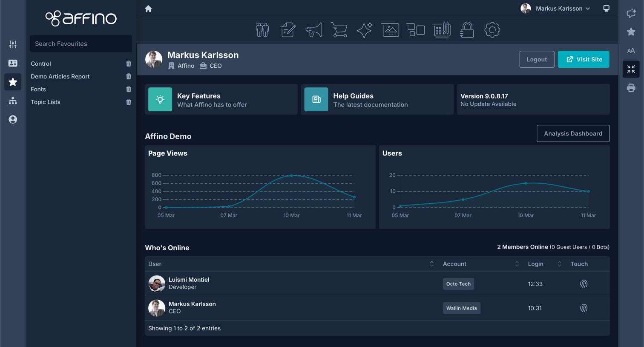This screenshot has height=347, width=644.
Task: Delete Fonts favourite with trash icon
Action: [129, 89]
